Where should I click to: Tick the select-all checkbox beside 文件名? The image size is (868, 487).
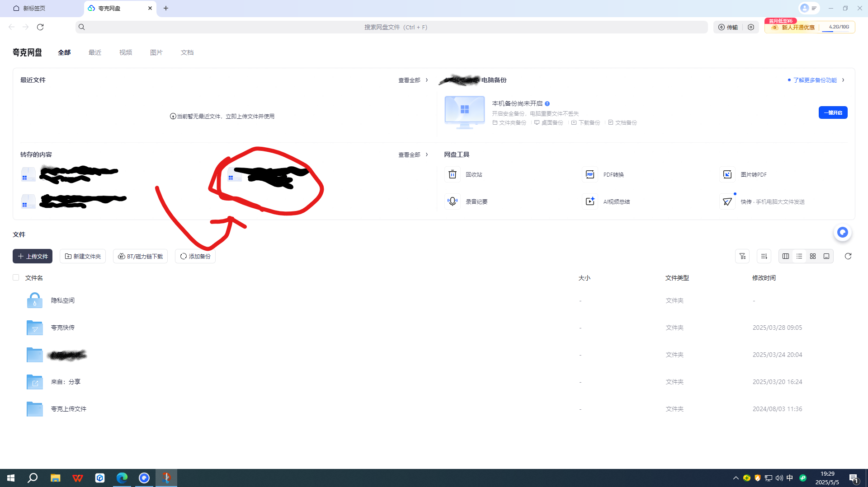click(x=16, y=277)
